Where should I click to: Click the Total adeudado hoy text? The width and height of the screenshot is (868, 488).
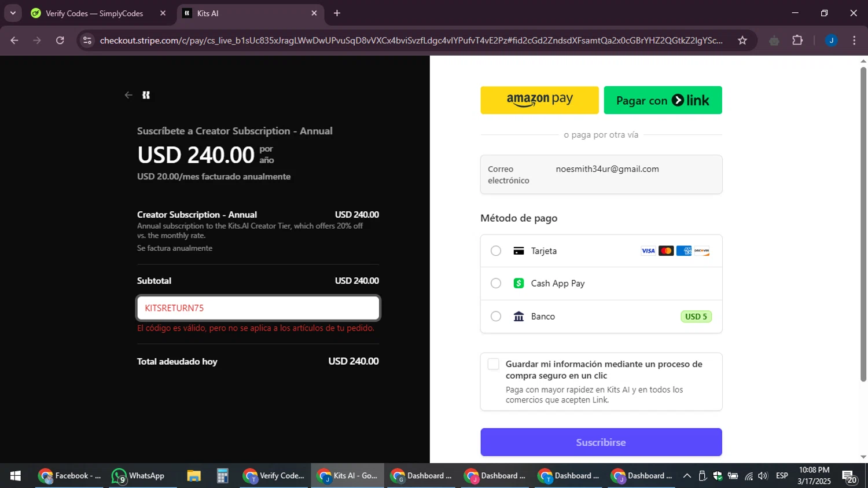[x=177, y=361]
